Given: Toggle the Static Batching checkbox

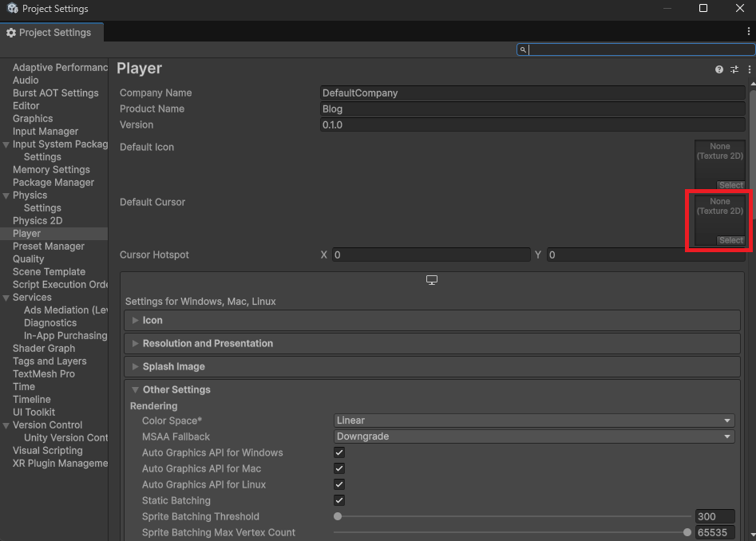Looking at the screenshot, I should (x=339, y=500).
